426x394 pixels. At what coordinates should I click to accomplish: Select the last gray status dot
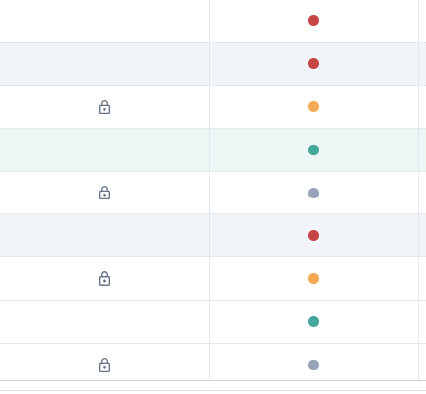[x=313, y=365]
